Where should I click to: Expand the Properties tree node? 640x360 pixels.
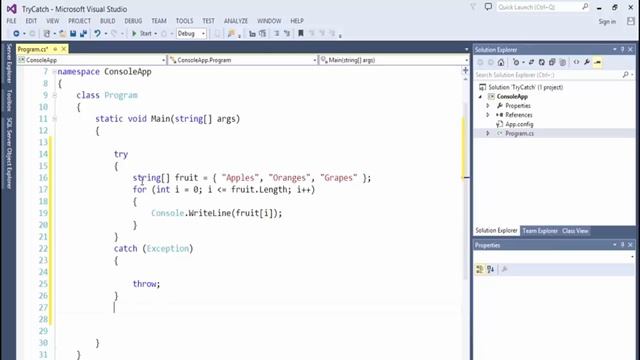click(488, 106)
